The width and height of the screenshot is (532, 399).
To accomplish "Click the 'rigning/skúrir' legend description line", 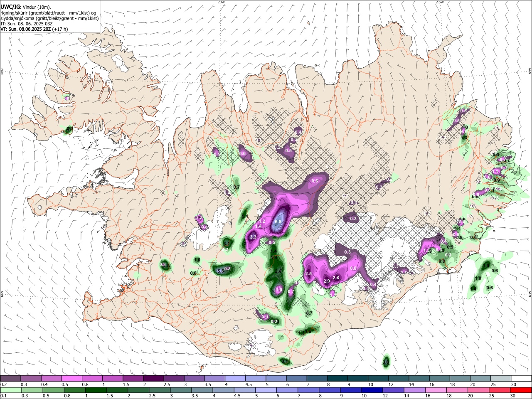I will [48, 13].
